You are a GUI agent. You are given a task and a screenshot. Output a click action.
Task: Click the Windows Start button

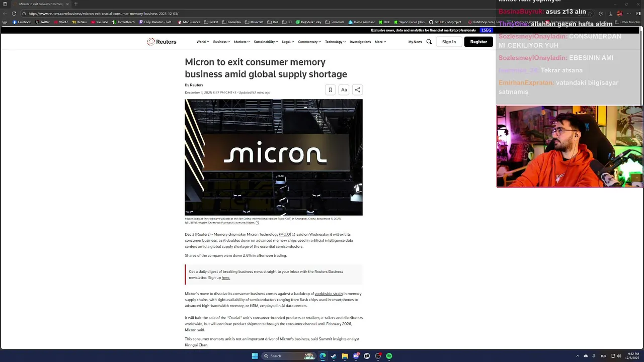(255, 356)
